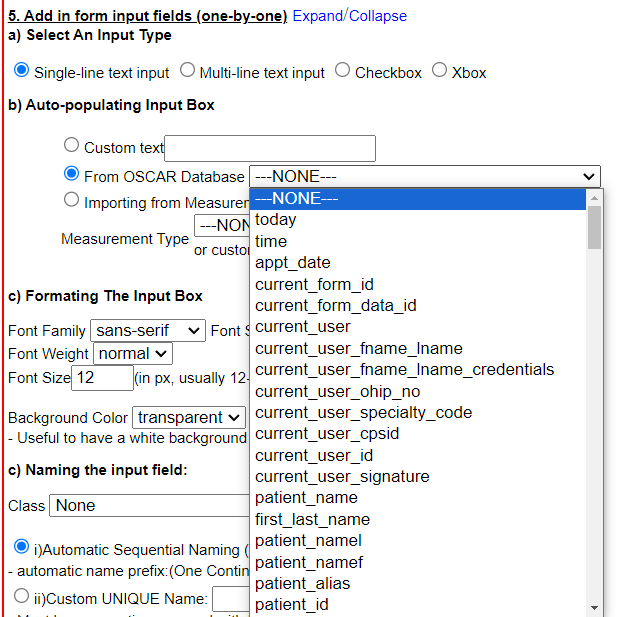Pick the Xbox input type
This screenshot has width=622, height=617.
tap(440, 71)
